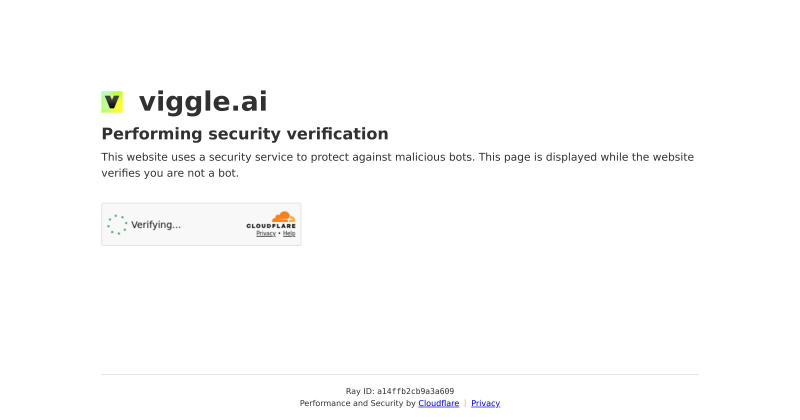
Task: Click the 'Verifying...' status text
Action: [x=156, y=225]
